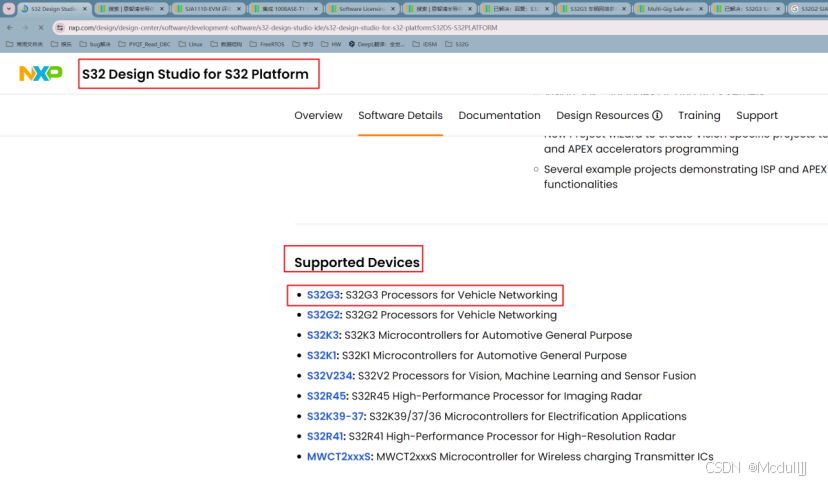The height and width of the screenshot is (483, 828).
Task: Open the bug解决 bookmark folder
Action: coord(95,44)
